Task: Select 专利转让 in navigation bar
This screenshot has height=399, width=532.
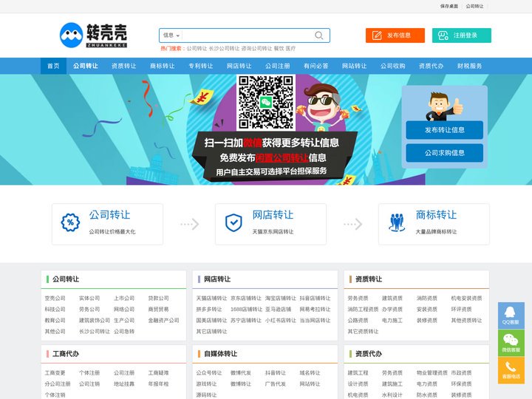Action: point(201,66)
